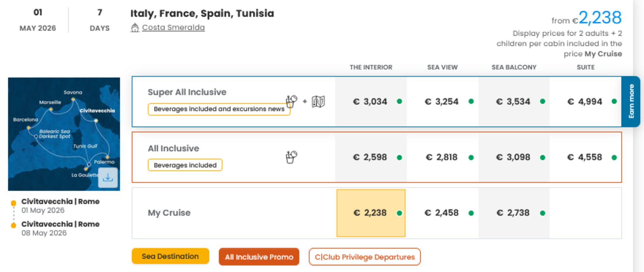This screenshot has height=272, width=644.
Task: Click green dot beside €3,034 interior price
Action: point(399,101)
